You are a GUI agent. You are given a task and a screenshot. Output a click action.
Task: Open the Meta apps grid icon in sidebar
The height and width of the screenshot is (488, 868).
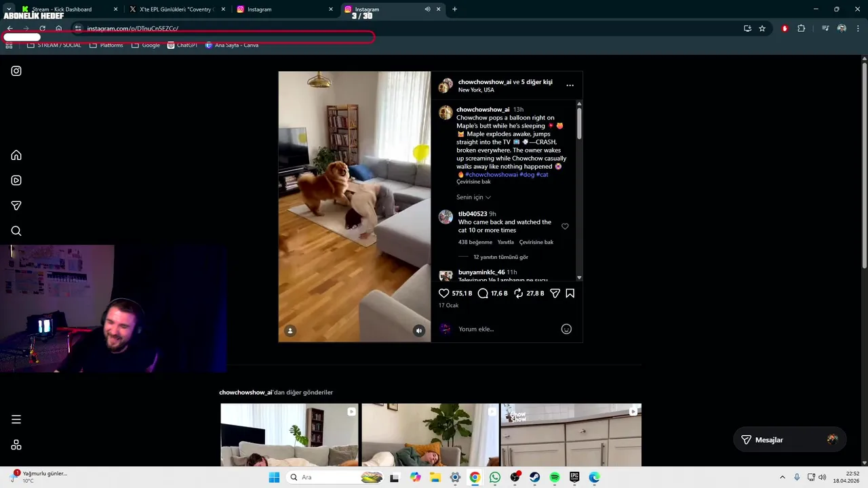16,445
